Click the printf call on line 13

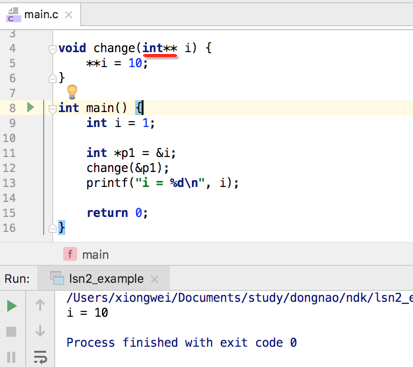(162, 183)
